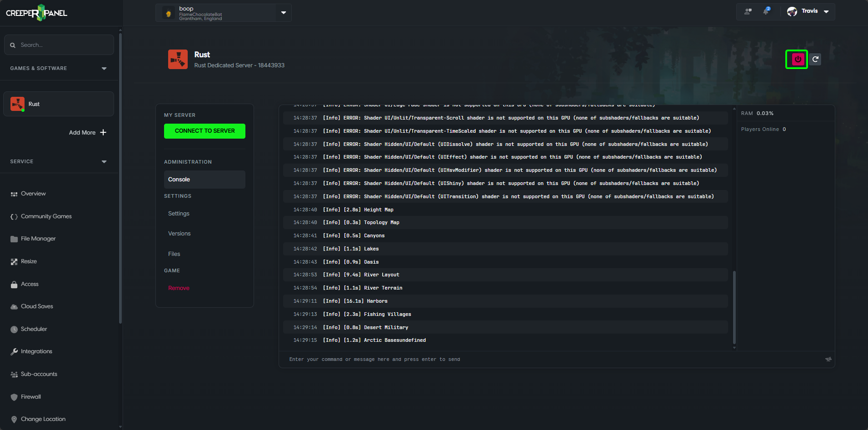Click the Scheduler clock icon
This screenshot has width=868, height=430.
point(14,330)
